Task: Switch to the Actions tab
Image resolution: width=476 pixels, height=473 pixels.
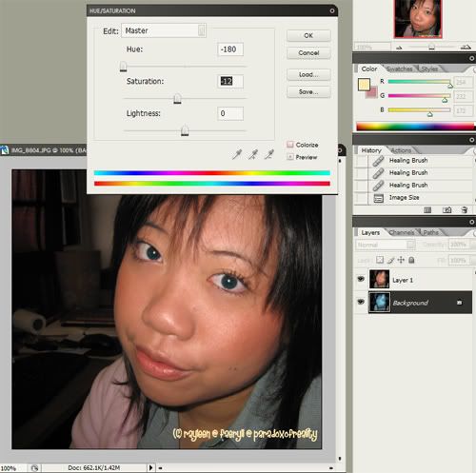Action: pos(401,150)
